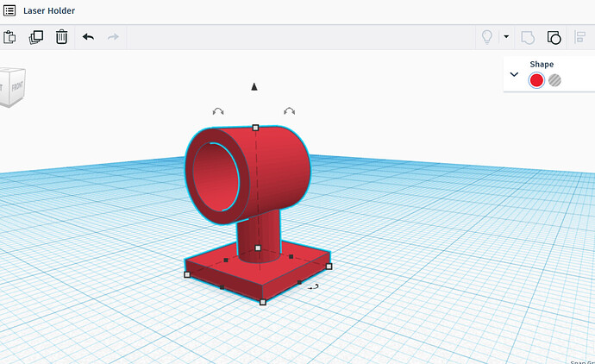Click the Align icon
The width and height of the screenshot is (595, 364).
pyautogui.click(x=579, y=37)
